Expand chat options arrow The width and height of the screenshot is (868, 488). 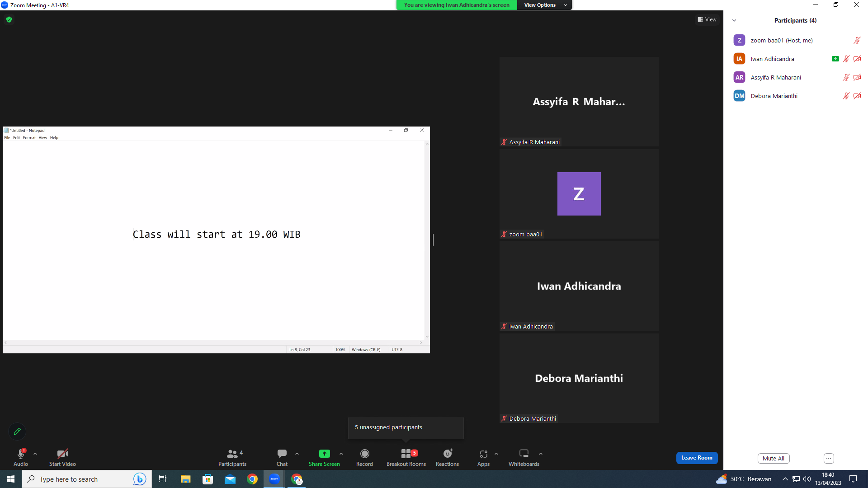[x=297, y=454]
